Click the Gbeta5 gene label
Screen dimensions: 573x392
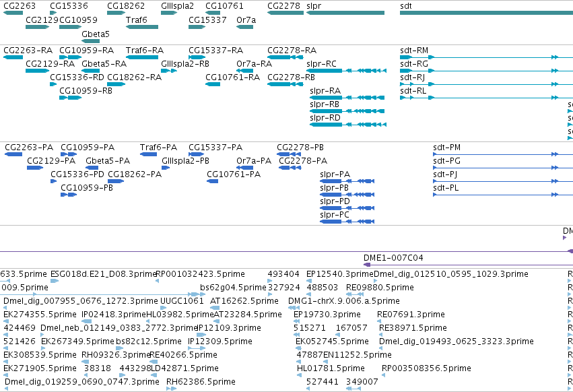click(x=96, y=34)
